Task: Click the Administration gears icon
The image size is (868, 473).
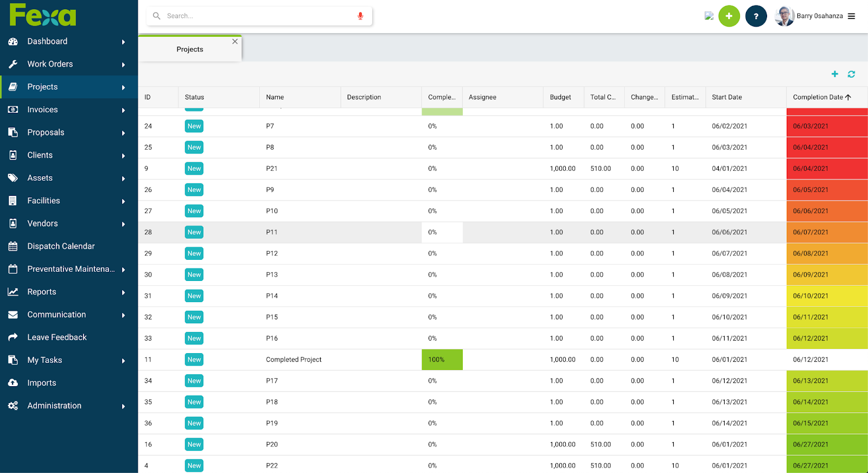Action: (13, 406)
